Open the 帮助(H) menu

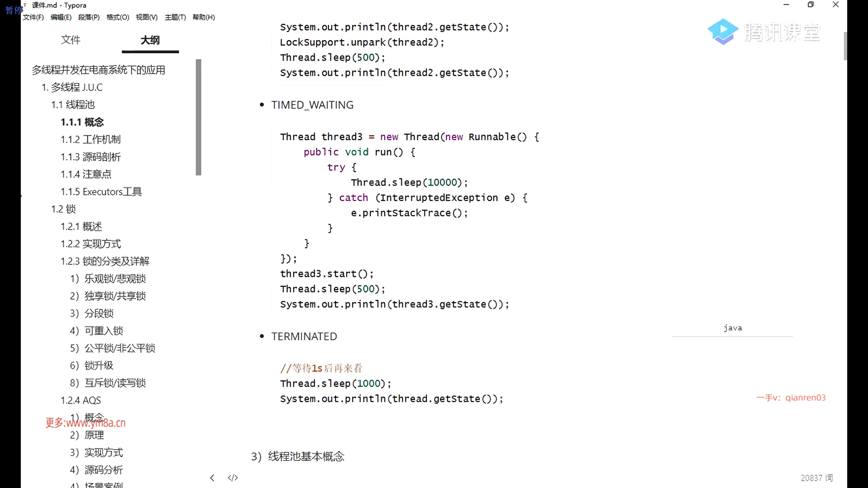[x=203, y=17]
